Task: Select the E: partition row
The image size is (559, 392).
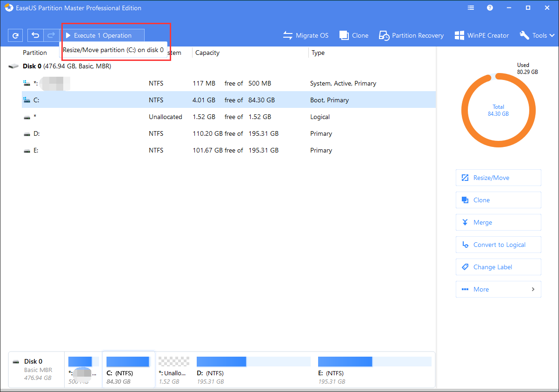Action: (229, 150)
